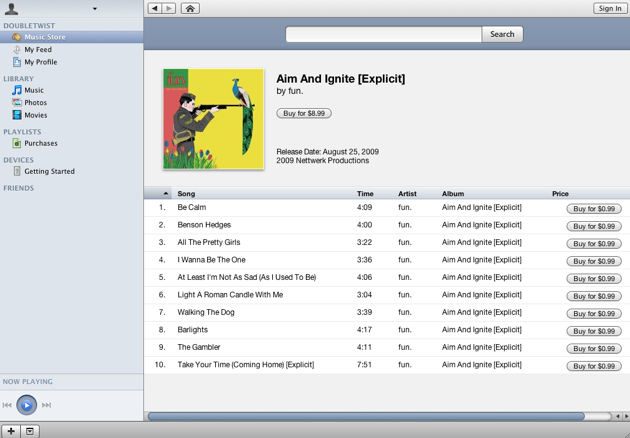
Task: Select the song Walking The Dog
Action: click(x=206, y=312)
